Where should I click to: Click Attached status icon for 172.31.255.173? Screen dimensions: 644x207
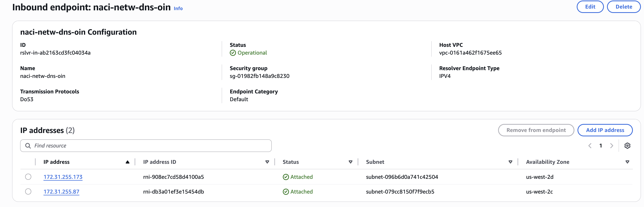tap(286, 177)
